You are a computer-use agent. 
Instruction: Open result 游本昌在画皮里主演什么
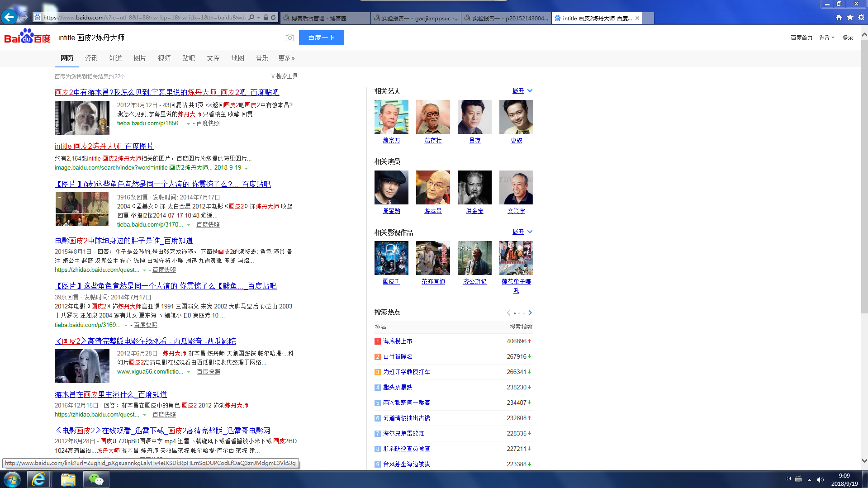[x=111, y=394]
